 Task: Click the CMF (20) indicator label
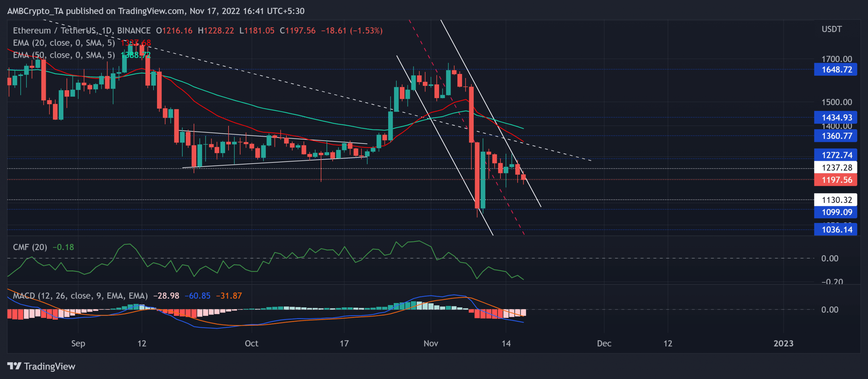(30, 247)
